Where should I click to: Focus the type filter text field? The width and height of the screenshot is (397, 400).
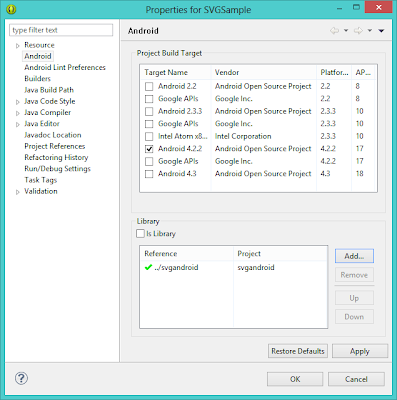tap(61, 30)
